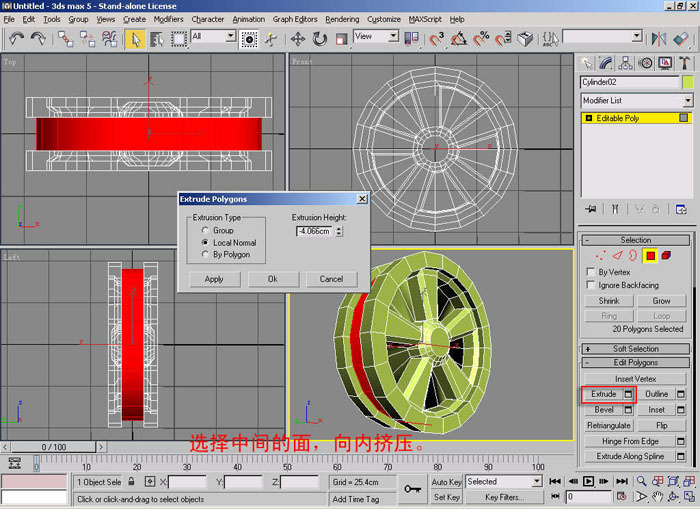Click the Undo arrow icon
This screenshot has height=509, width=700.
coord(17,39)
